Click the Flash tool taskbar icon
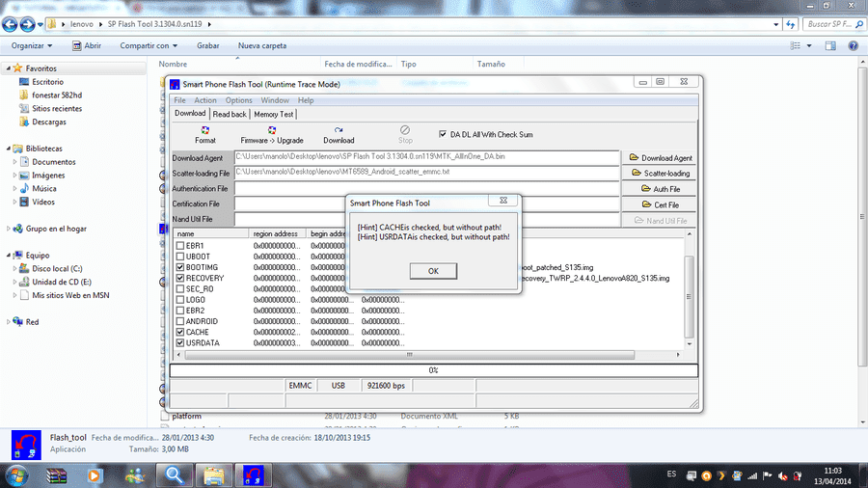 pyautogui.click(x=254, y=475)
